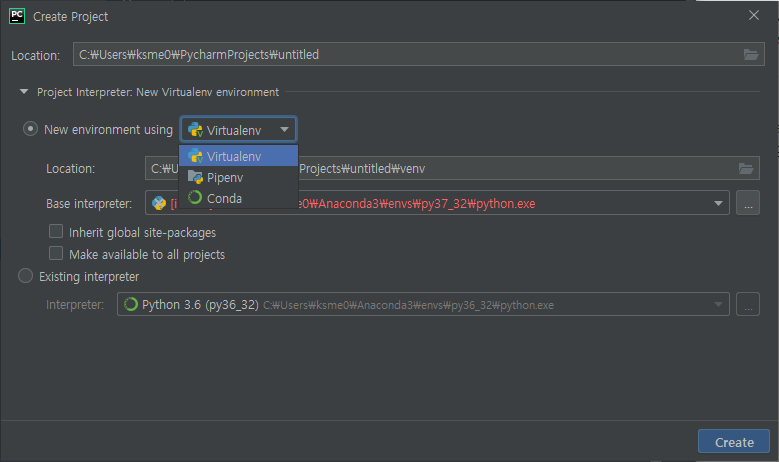Open existing interpreter browse ellipsis button
Screen dimensions: 779x462
pos(748,305)
